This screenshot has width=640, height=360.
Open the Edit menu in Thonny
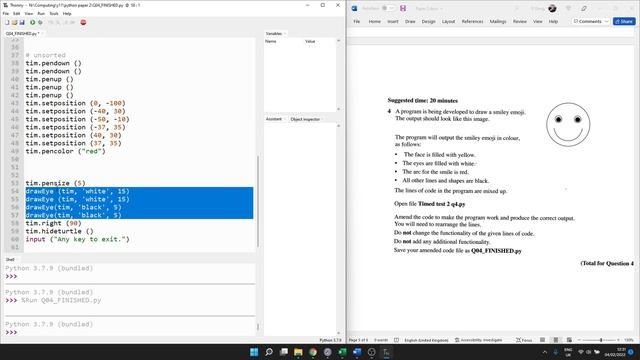point(17,13)
